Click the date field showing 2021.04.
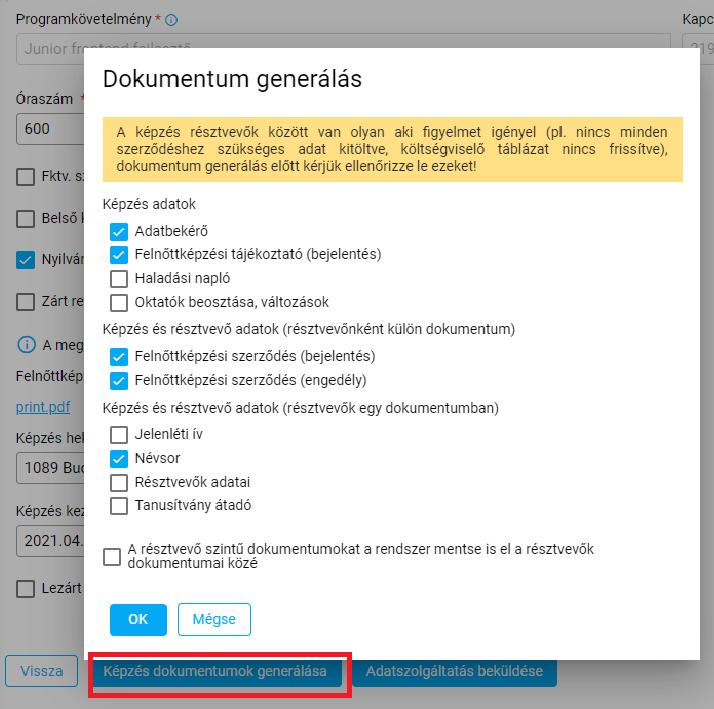The height and width of the screenshot is (709, 714). click(x=50, y=541)
